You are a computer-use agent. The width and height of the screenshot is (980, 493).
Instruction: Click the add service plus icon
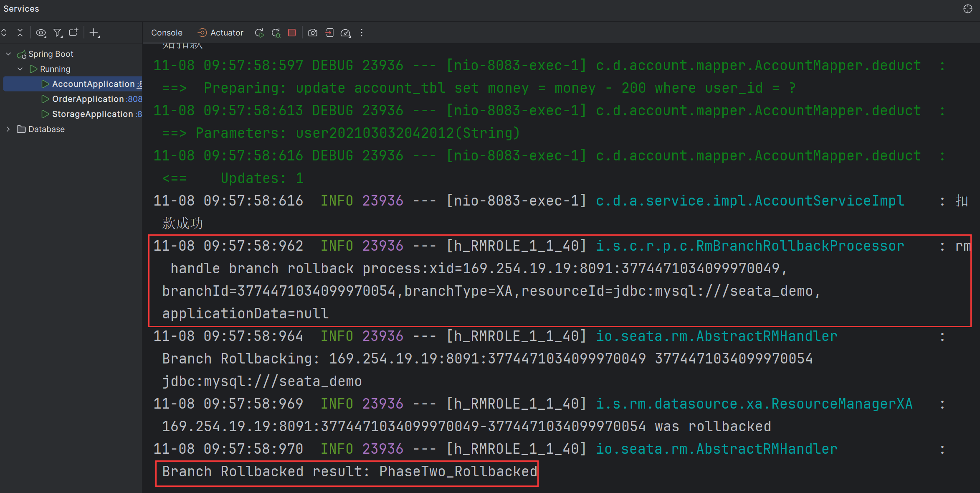pyautogui.click(x=94, y=33)
